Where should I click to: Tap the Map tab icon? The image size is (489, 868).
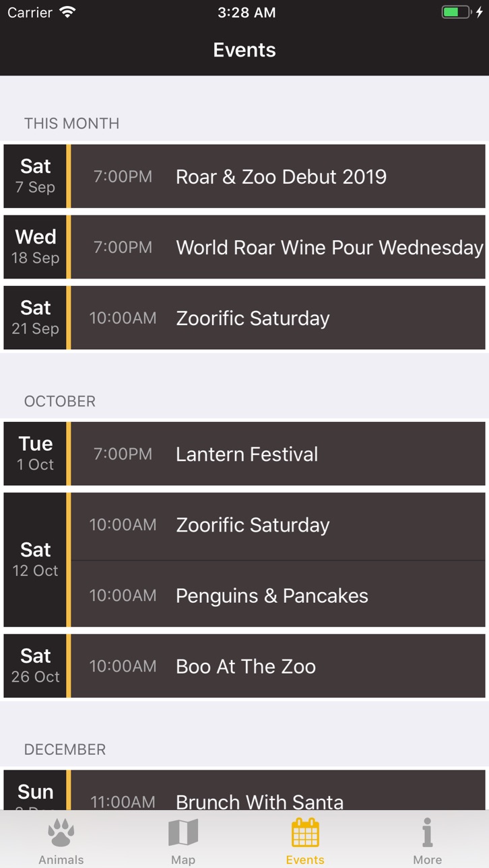coord(183,833)
